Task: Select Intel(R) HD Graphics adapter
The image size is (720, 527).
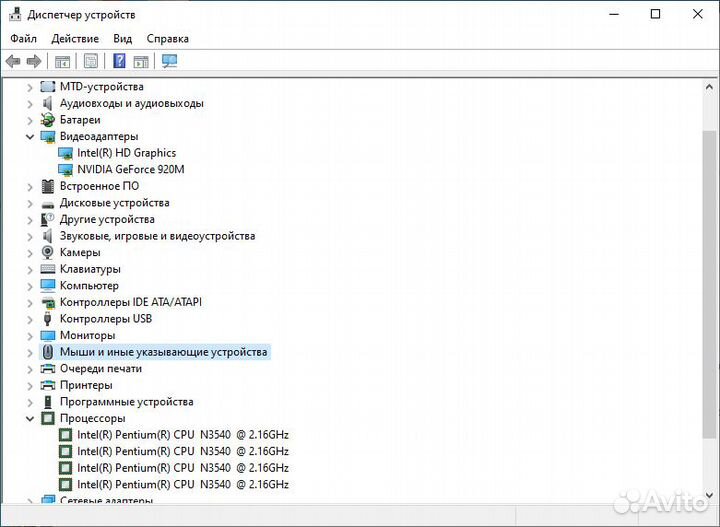Action: tap(126, 153)
